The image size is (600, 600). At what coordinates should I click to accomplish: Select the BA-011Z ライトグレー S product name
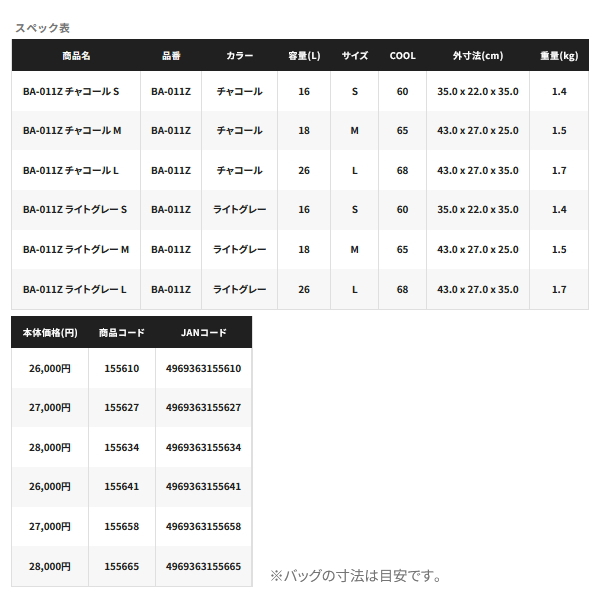coord(75,210)
